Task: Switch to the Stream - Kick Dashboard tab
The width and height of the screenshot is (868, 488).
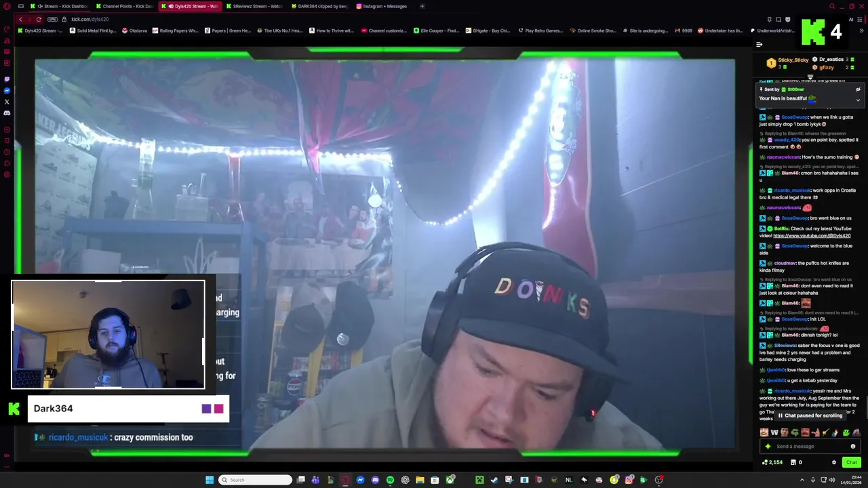Action: (x=59, y=6)
